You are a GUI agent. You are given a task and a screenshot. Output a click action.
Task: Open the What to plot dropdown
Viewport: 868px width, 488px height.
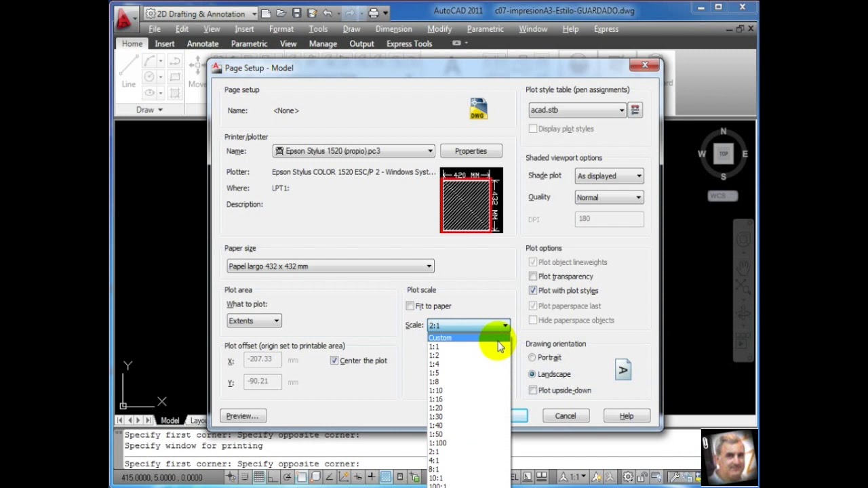254,321
